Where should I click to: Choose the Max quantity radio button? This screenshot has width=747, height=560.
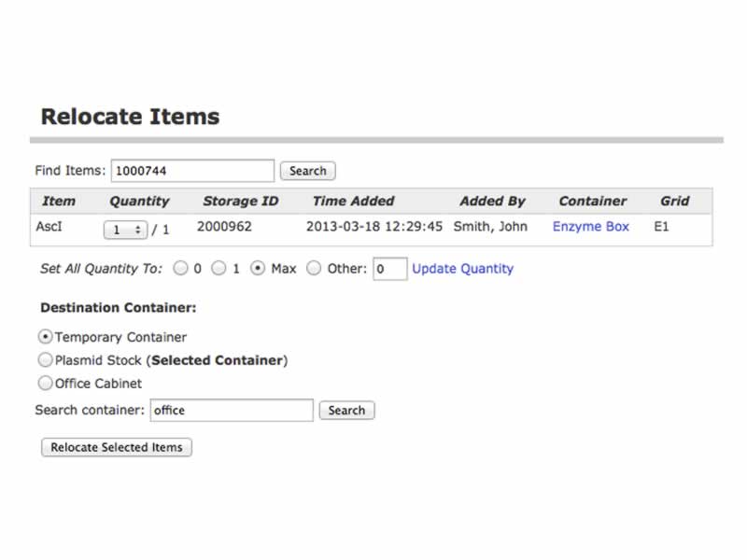tap(258, 269)
